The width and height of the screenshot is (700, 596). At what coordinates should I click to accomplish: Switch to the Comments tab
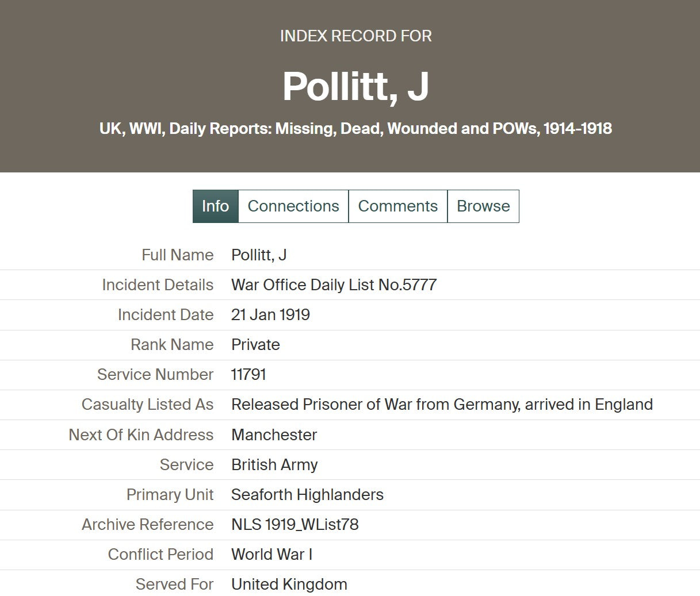pos(397,206)
